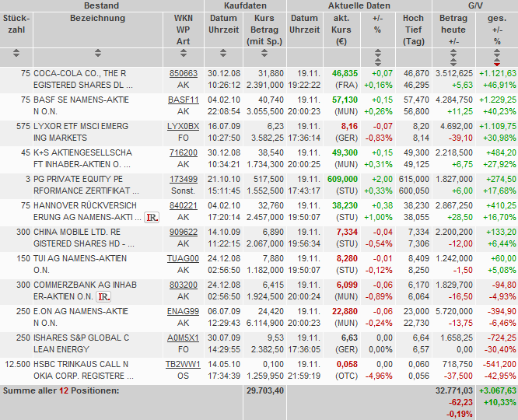Click G/V group header
Image resolution: width=518 pixels, height=420 pixels.
[x=475, y=5]
